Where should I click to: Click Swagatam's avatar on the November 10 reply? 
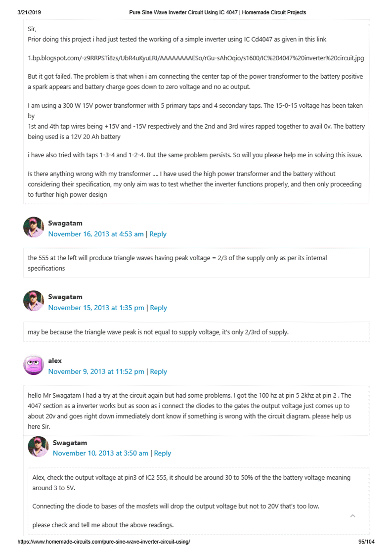tap(38, 447)
